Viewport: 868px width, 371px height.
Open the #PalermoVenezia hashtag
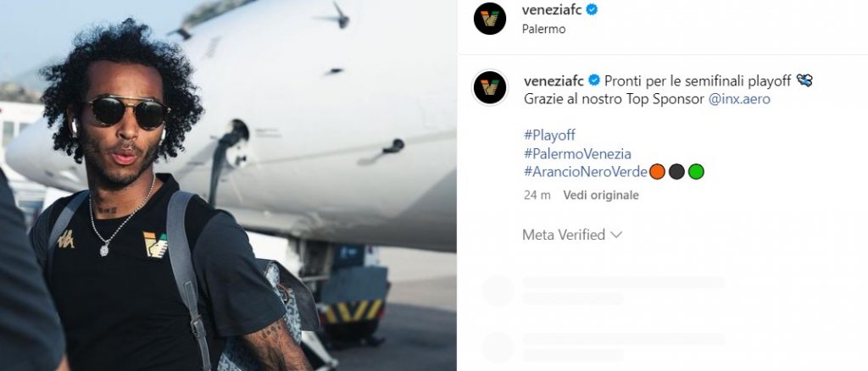tap(577, 153)
